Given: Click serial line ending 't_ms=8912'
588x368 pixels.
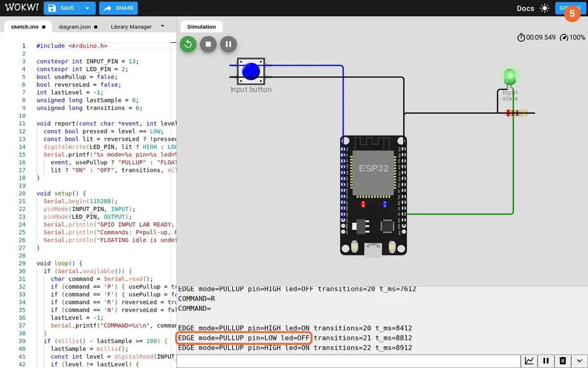Looking at the screenshot, I should (x=295, y=348).
